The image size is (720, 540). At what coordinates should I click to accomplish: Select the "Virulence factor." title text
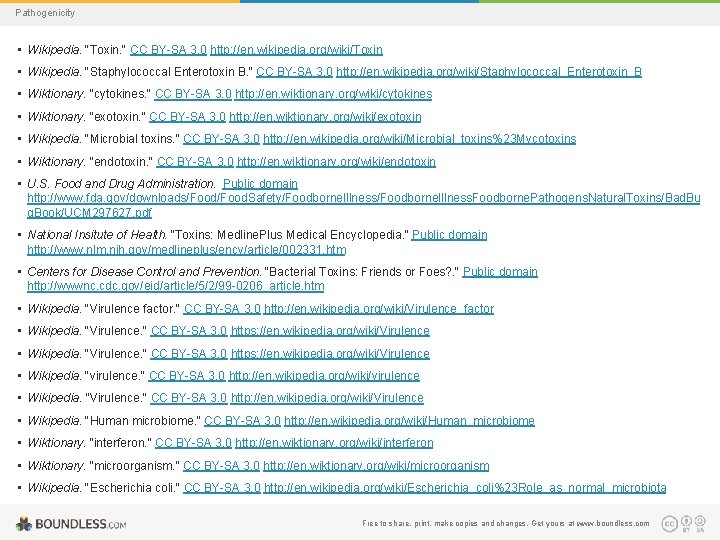coord(133,309)
